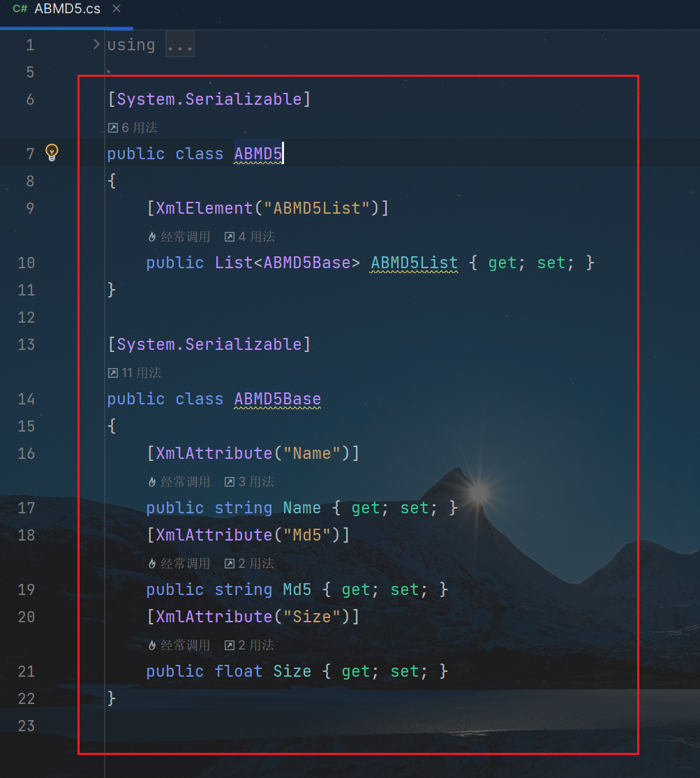Click line number 23 in the gutter
Image resolution: width=700 pixels, height=778 pixels.
pos(27,726)
